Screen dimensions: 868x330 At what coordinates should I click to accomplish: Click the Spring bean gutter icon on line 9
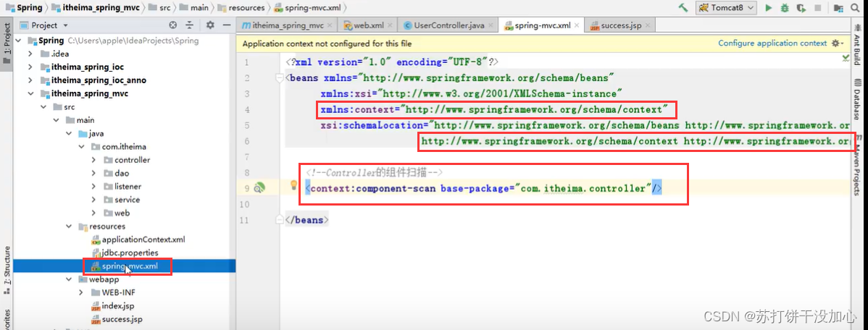click(259, 188)
